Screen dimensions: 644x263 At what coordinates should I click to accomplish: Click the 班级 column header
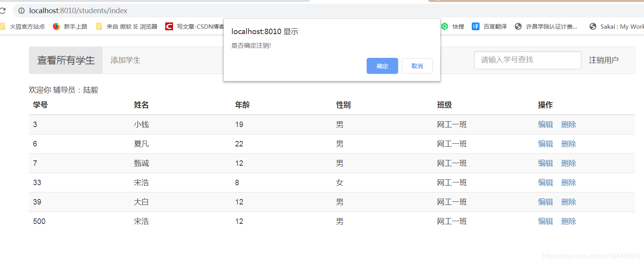point(444,105)
